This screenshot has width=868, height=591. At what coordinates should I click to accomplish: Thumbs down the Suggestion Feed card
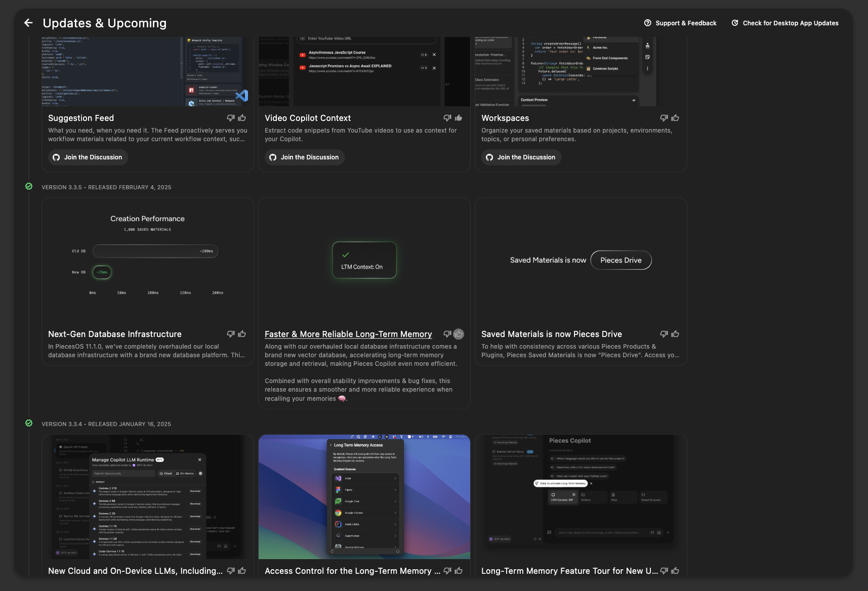point(231,118)
